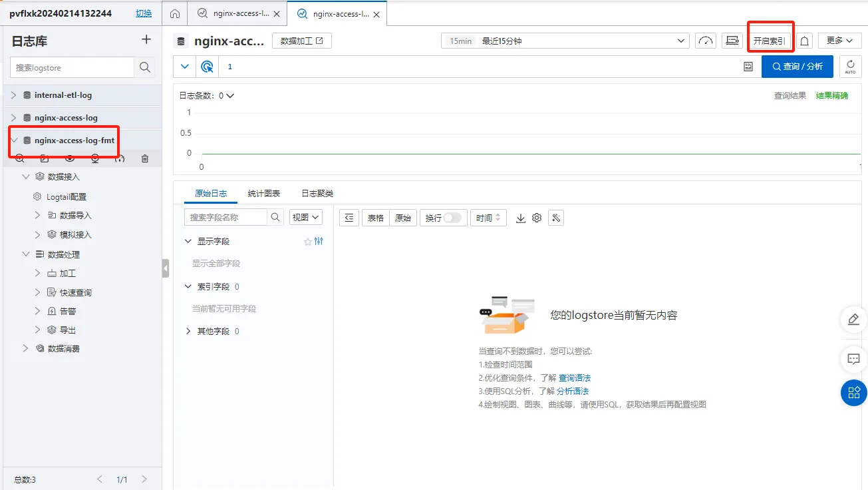Collapse 数据接入 section
This screenshot has height=490, width=868.
[26, 177]
